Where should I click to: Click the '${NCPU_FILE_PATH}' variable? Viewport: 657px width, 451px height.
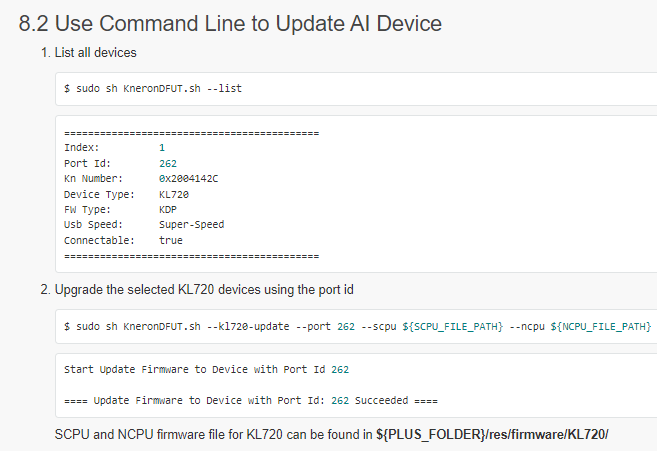(x=601, y=327)
